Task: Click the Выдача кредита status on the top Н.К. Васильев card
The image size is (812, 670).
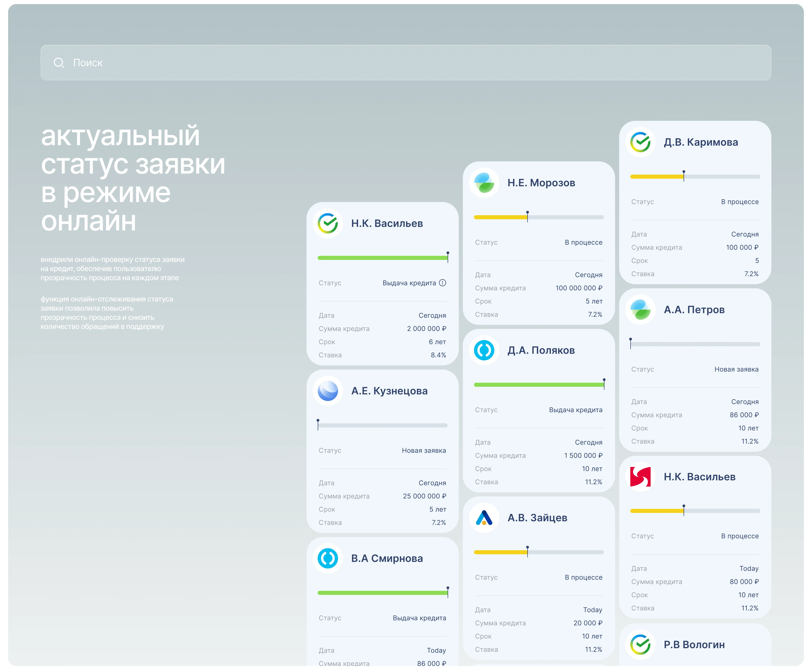Action: click(x=409, y=283)
